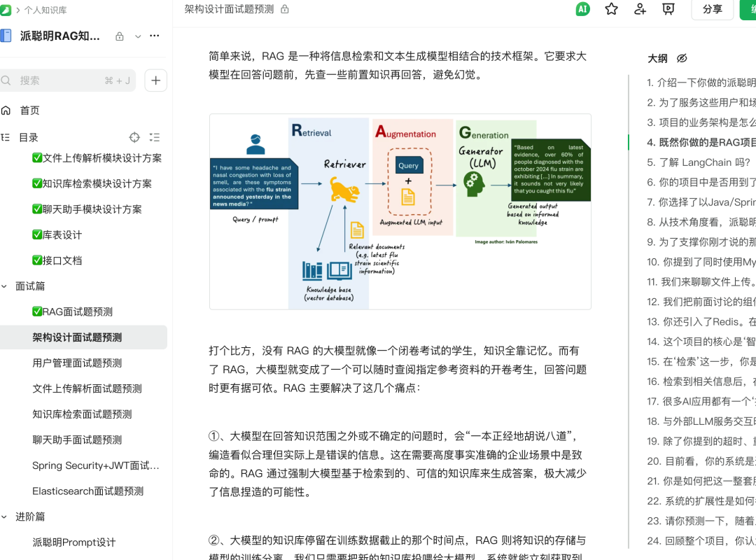
Task: Jump to outline item 14 这个项目的核心是
Action: 701,342
